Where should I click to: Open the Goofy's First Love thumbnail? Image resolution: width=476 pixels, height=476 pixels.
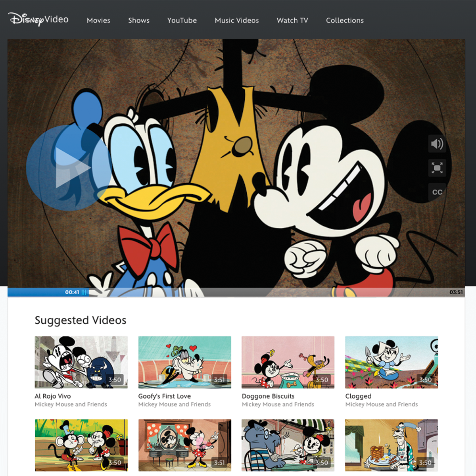[x=185, y=362]
